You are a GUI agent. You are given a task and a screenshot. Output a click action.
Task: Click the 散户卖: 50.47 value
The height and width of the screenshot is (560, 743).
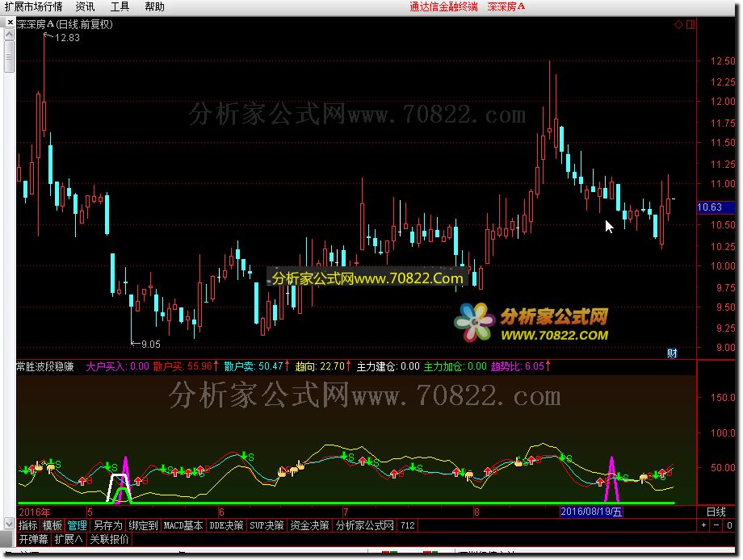point(256,366)
